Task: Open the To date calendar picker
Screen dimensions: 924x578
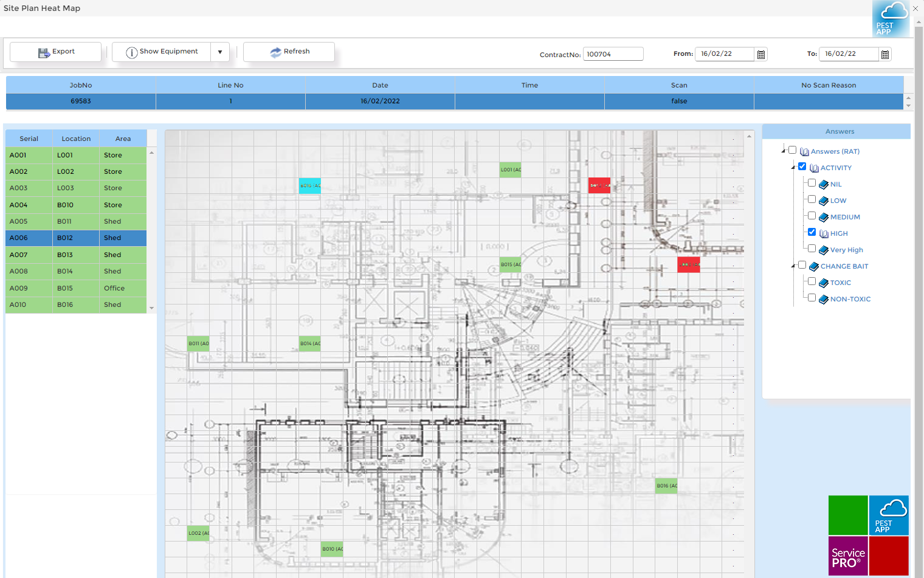Action: (x=885, y=55)
